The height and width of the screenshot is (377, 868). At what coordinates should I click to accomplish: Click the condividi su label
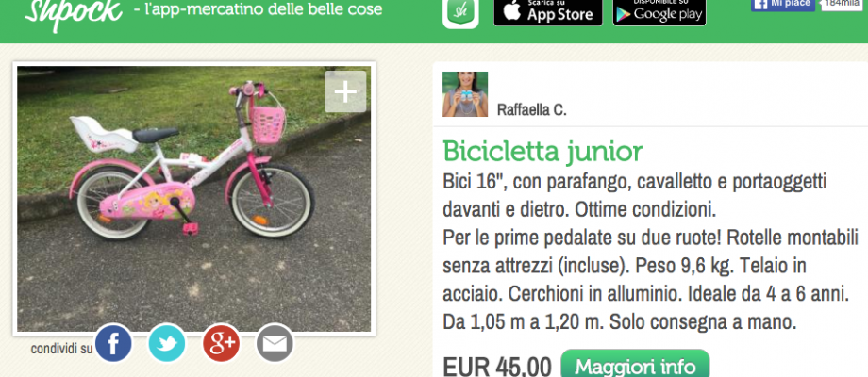point(61,349)
